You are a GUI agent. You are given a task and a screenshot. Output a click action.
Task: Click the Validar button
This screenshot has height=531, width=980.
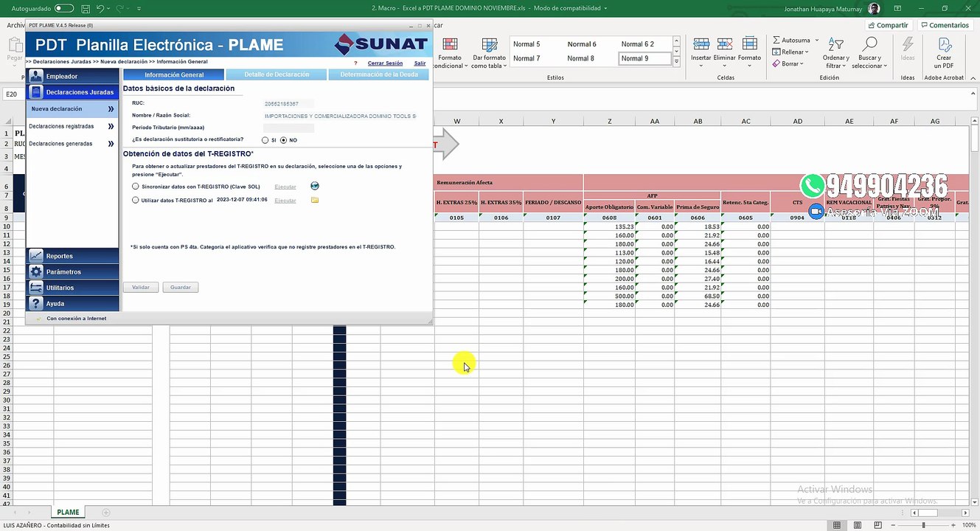(140, 287)
